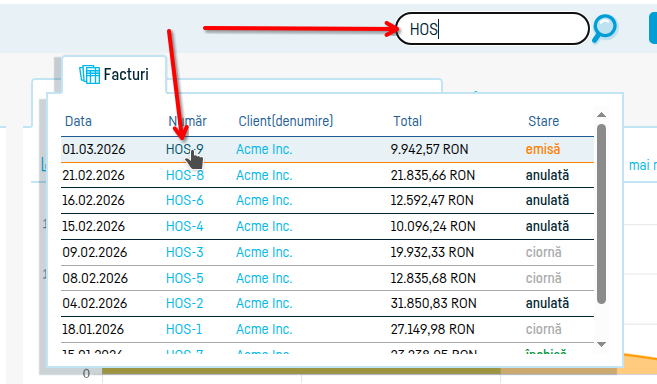
Task: Click date 04.02.2026
Action: (95, 304)
